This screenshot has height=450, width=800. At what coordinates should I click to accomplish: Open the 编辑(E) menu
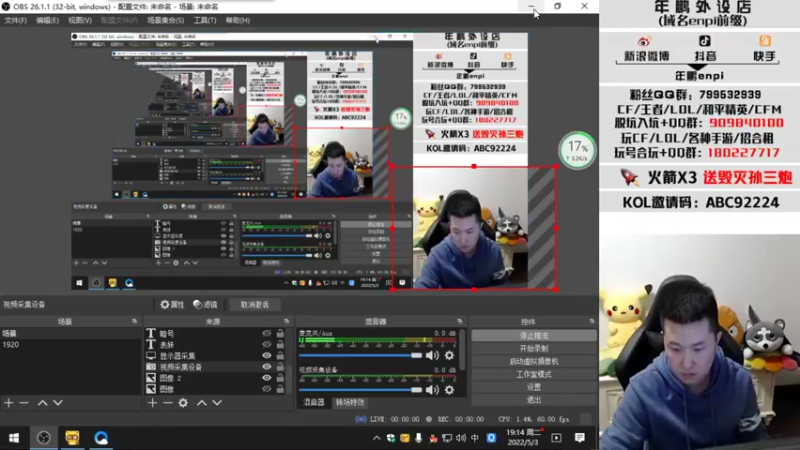pos(47,20)
